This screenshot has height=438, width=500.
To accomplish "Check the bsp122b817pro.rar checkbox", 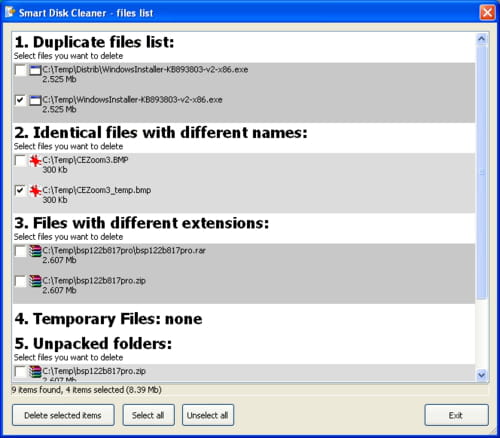I will pyautogui.click(x=20, y=251).
